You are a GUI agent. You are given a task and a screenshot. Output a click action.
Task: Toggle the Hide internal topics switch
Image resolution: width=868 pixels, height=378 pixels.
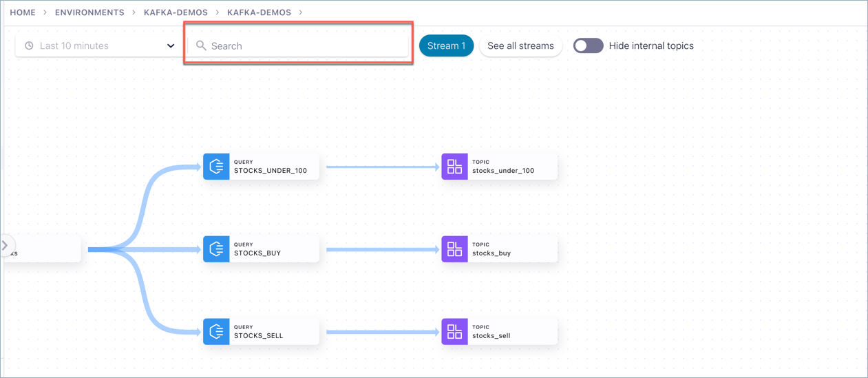tap(588, 45)
